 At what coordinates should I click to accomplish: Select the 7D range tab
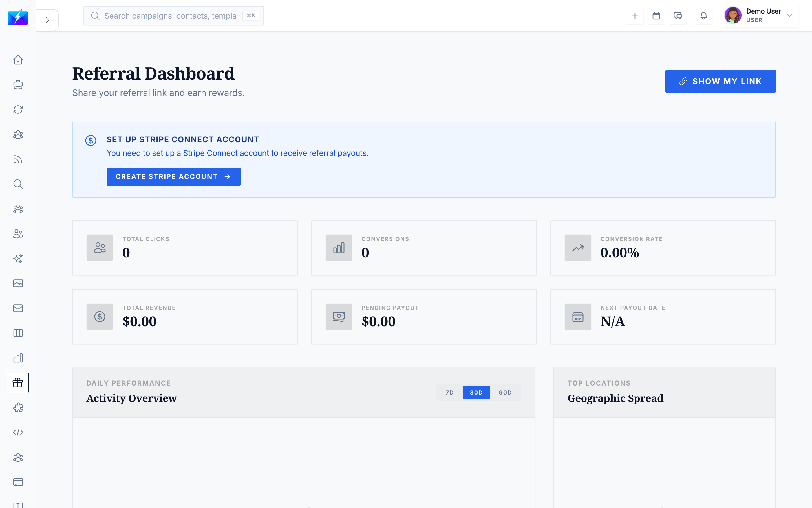[450, 392]
